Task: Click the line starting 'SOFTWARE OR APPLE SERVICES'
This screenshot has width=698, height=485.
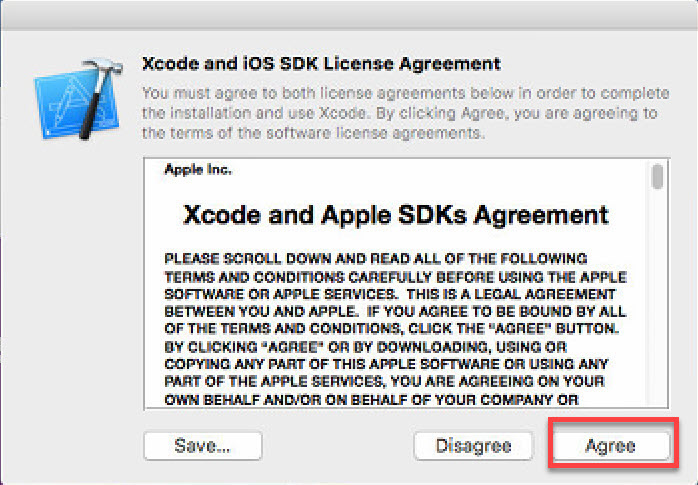Action: tap(390, 294)
